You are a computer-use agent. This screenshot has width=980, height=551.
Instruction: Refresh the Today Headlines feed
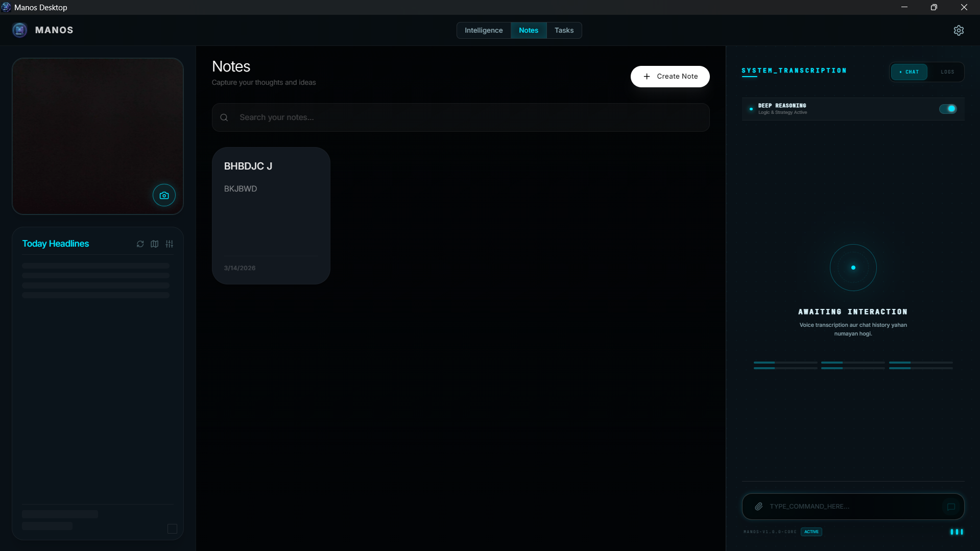pyautogui.click(x=140, y=244)
